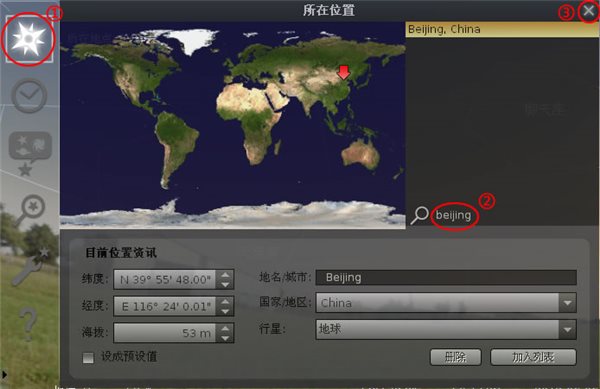The height and width of the screenshot is (389, 600).
Task: Increase latitude with the up arrow
Action: (x=225, y=275)
